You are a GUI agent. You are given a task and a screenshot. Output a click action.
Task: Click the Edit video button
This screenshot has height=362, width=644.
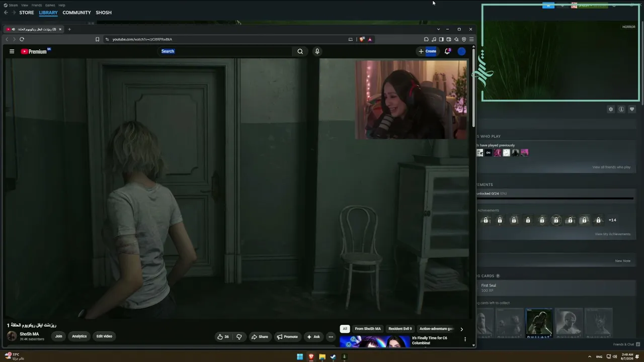[x=104, y=336]
